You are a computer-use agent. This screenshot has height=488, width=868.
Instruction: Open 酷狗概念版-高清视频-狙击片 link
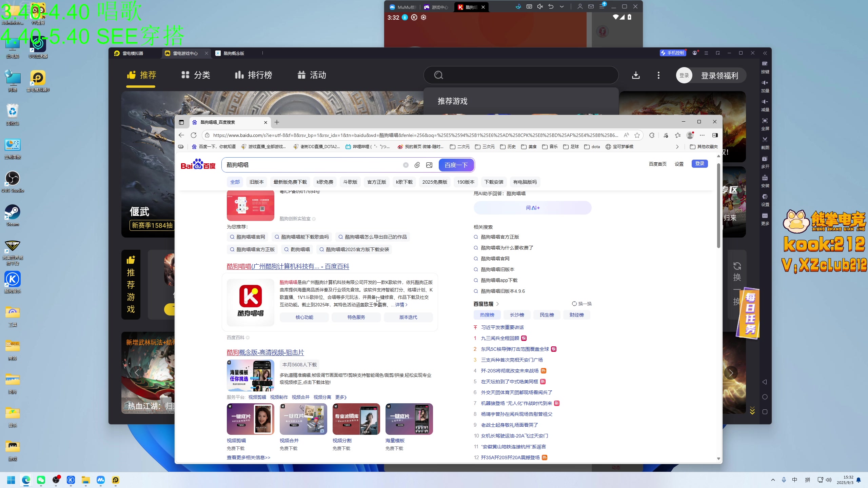(265, 352)
